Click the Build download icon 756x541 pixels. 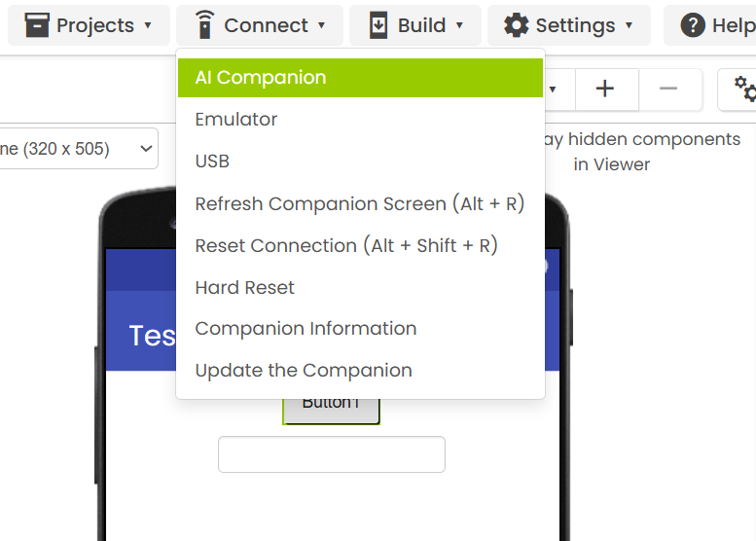[x=378, y=25]
